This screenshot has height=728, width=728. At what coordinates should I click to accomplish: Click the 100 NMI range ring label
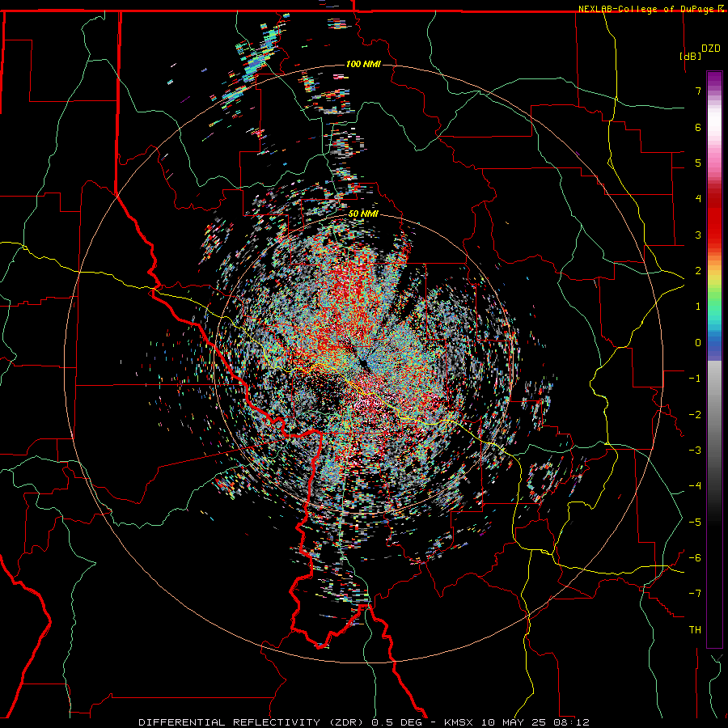coord(363,64)
